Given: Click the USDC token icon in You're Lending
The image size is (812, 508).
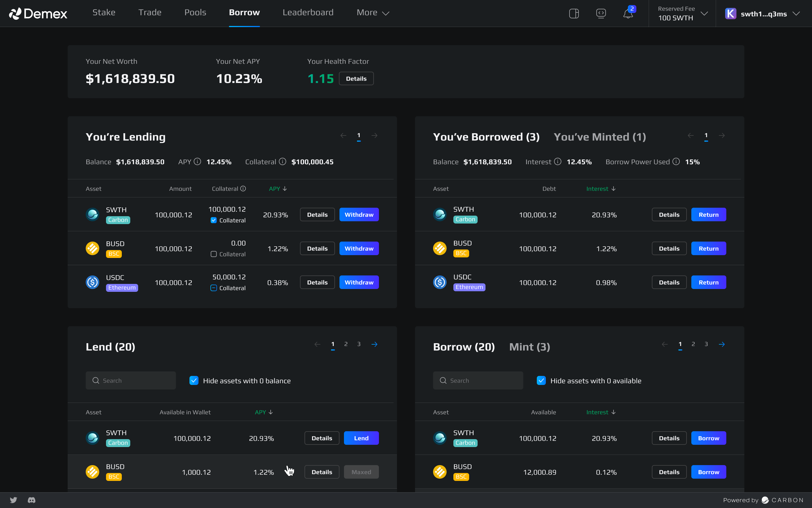Looking at the screenshot, I should click(92, 282).
